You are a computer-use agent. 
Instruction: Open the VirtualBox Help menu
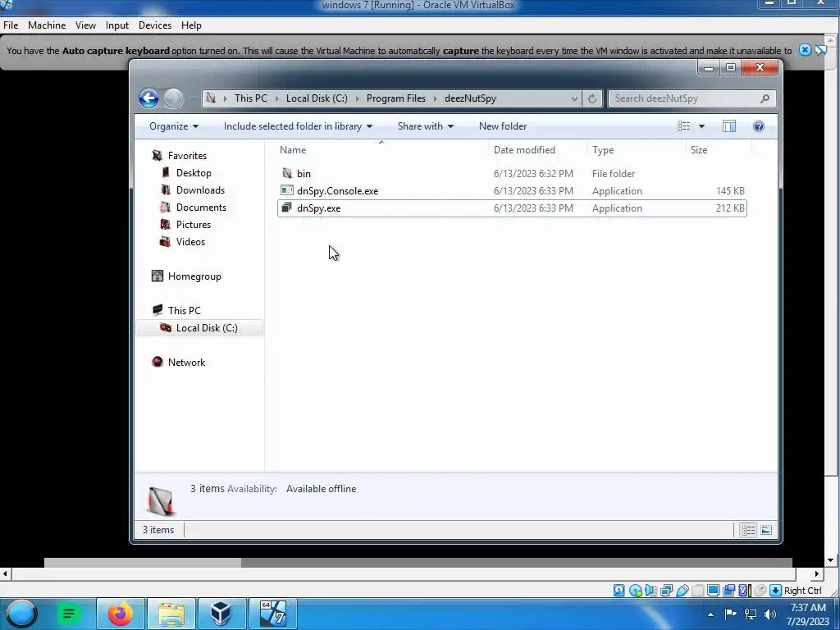click(191, 25)
